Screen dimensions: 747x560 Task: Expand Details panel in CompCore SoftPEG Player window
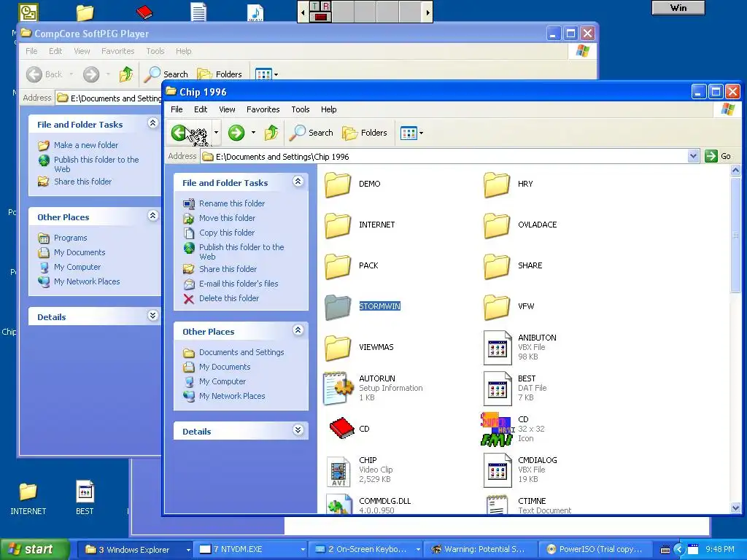coord(153,316)
